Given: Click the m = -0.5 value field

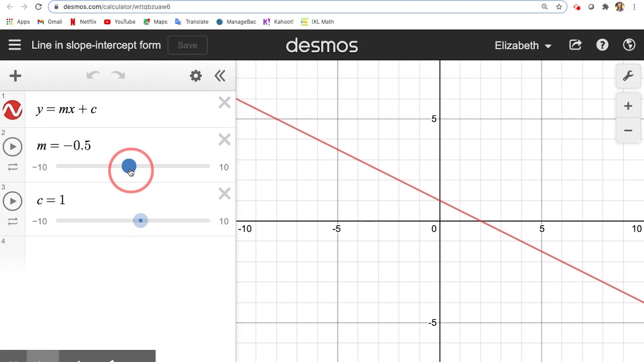Looking at the screenshot, I should point(64,146).
